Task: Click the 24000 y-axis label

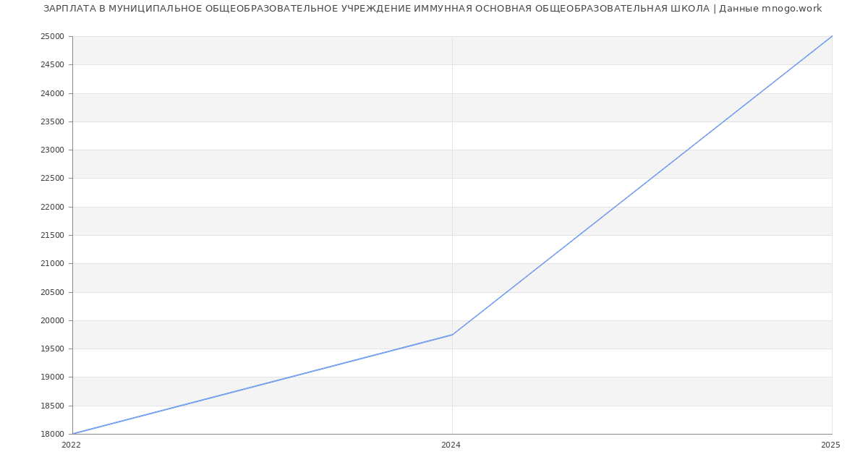Action: point(53,93)
